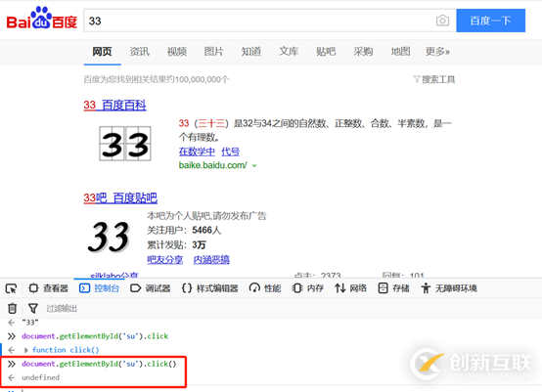Open the 文库 tab
Screen dimensions: 542x392
pyautogui.click(x=289, y=52)
